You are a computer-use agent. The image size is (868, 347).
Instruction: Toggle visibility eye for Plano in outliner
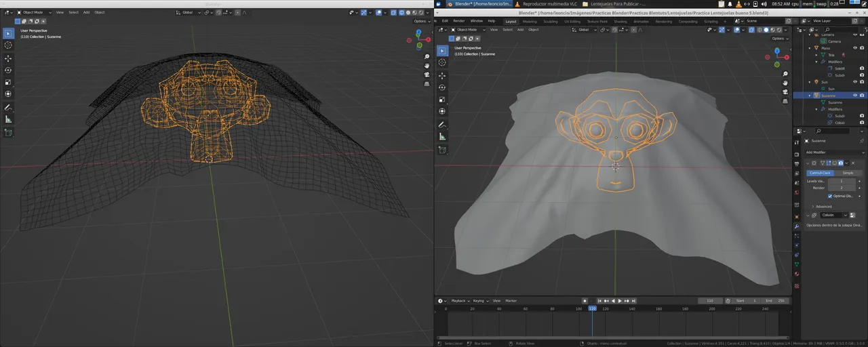click(855, 48)
